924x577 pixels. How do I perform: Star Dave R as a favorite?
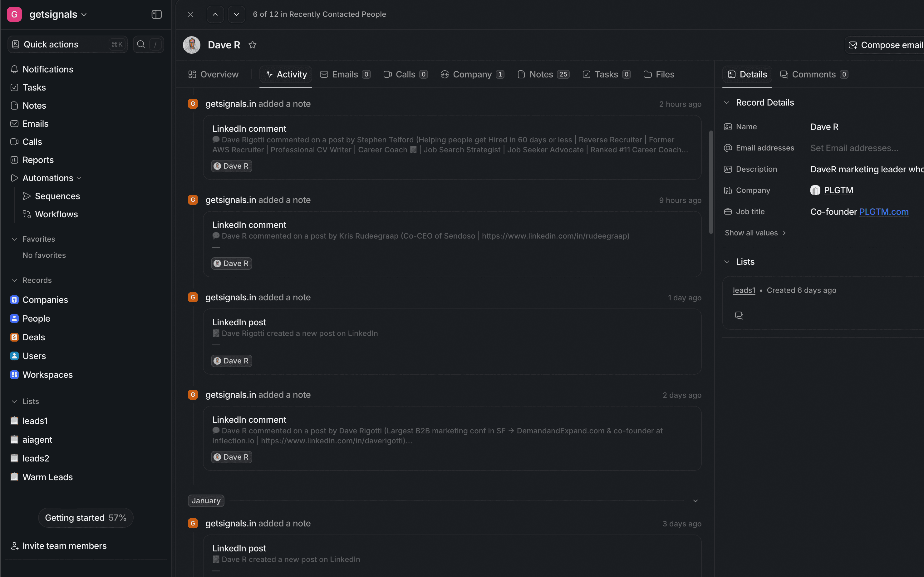[252, 45]
